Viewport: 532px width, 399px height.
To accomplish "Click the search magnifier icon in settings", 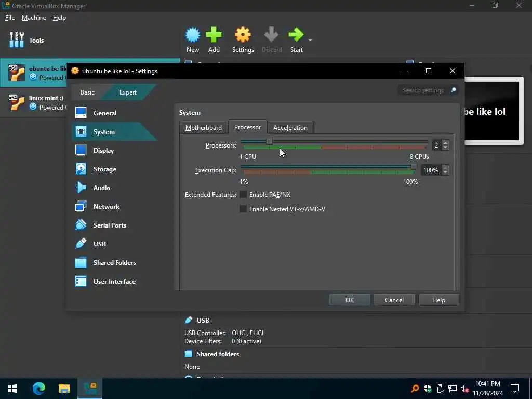I will point(453,90).
